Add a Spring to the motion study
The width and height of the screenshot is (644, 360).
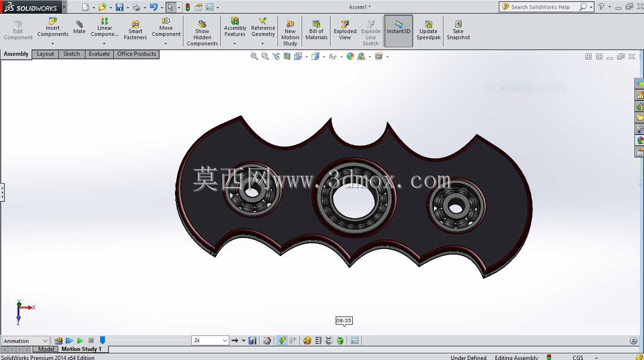(318, 341)
